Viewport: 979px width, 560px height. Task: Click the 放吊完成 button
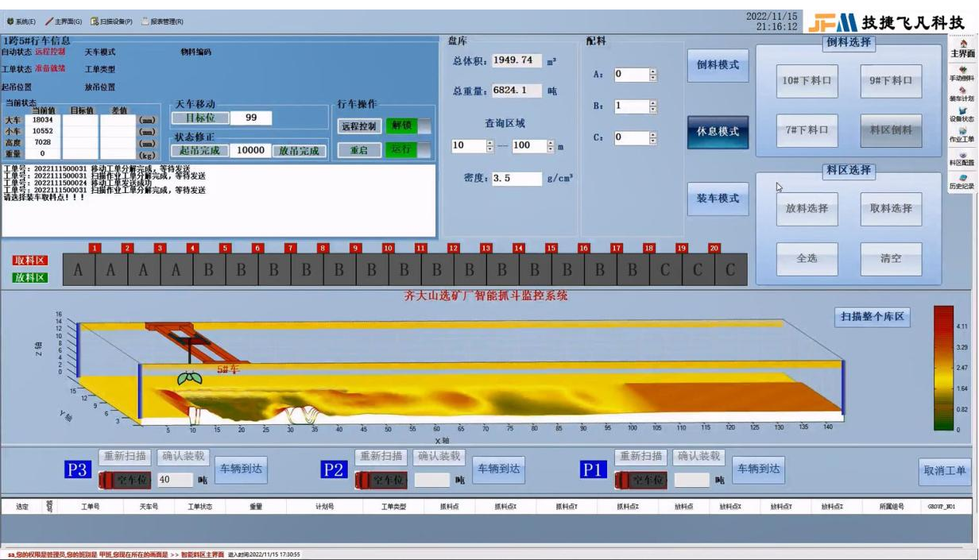299,150
